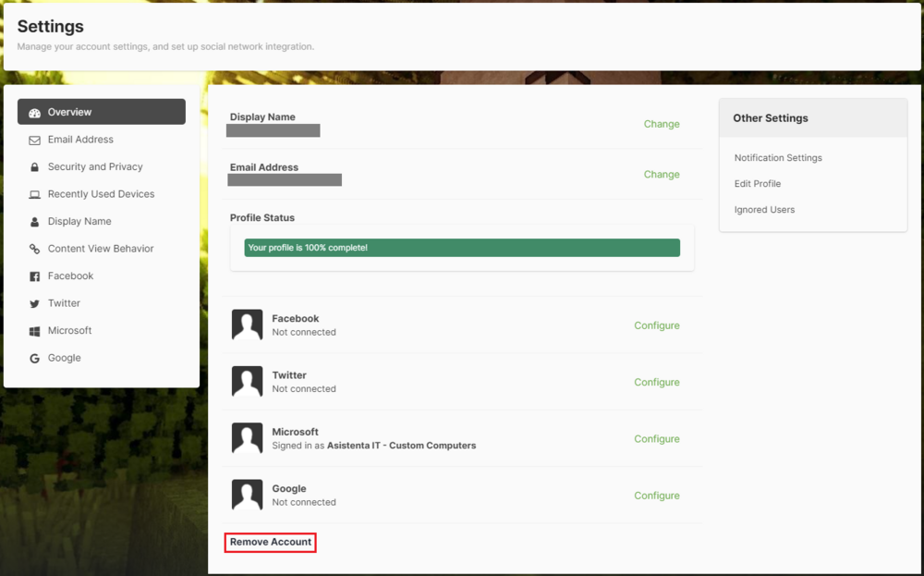This screenshot has width=924, height=576.
Task: Click the Google avatar thumbnail
Action: click(247, 496)
